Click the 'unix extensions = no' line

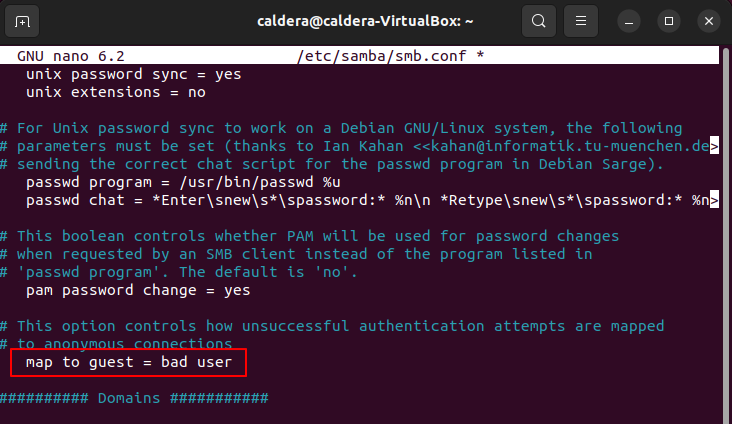click(115, 92)
